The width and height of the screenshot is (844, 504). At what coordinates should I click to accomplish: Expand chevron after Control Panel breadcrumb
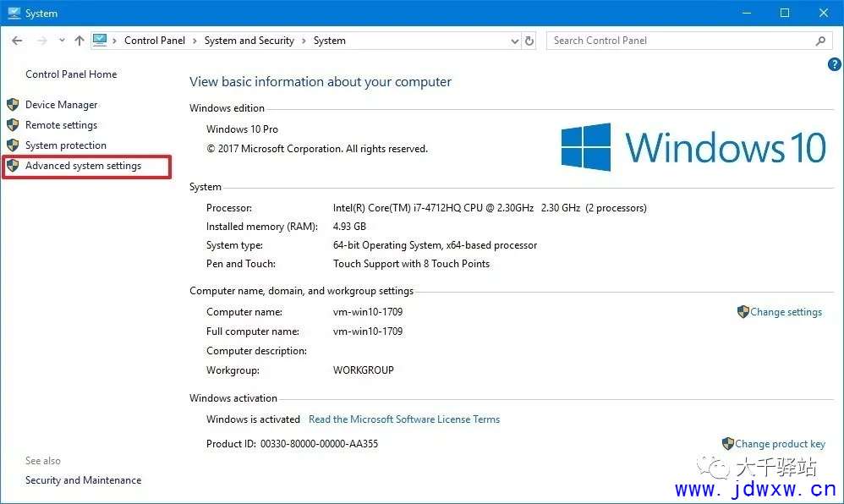click(x=195, y=41)
